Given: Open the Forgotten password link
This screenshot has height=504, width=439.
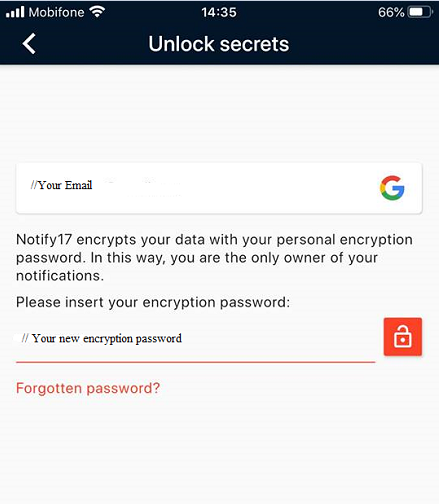Looking at the screenshot, I should point(88,388).
